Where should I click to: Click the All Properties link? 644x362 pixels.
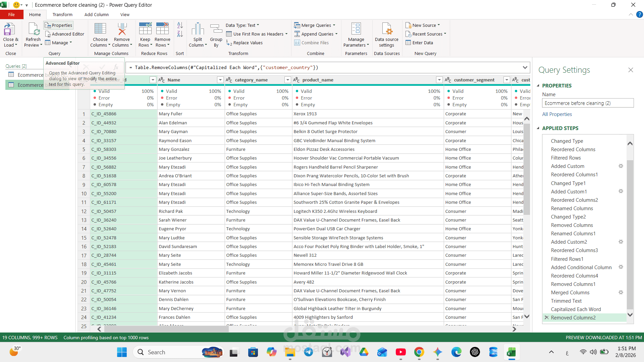coord(557,114)
